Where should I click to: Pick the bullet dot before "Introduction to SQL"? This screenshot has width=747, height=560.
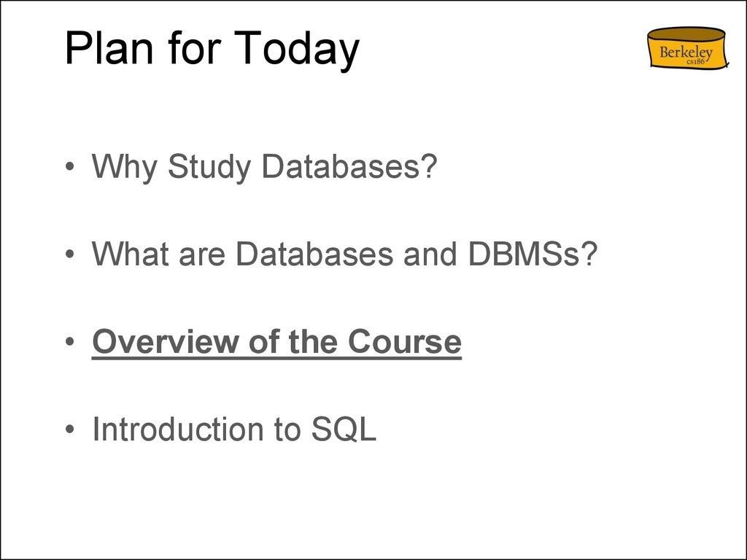pos(69,431)
